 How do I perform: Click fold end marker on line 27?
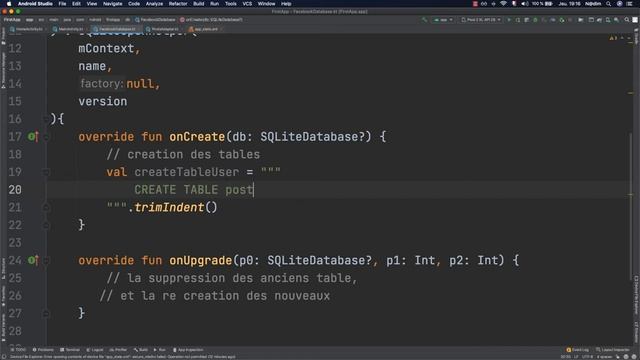click(46, 313)
